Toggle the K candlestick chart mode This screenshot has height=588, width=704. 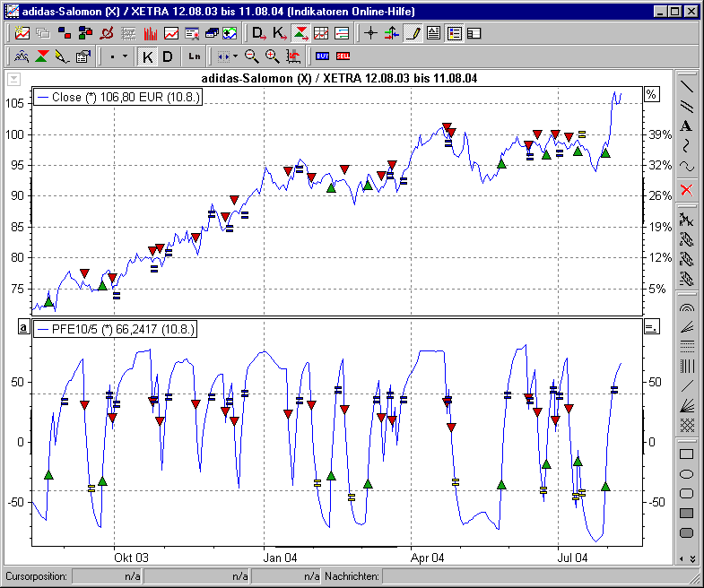[148, 56]
